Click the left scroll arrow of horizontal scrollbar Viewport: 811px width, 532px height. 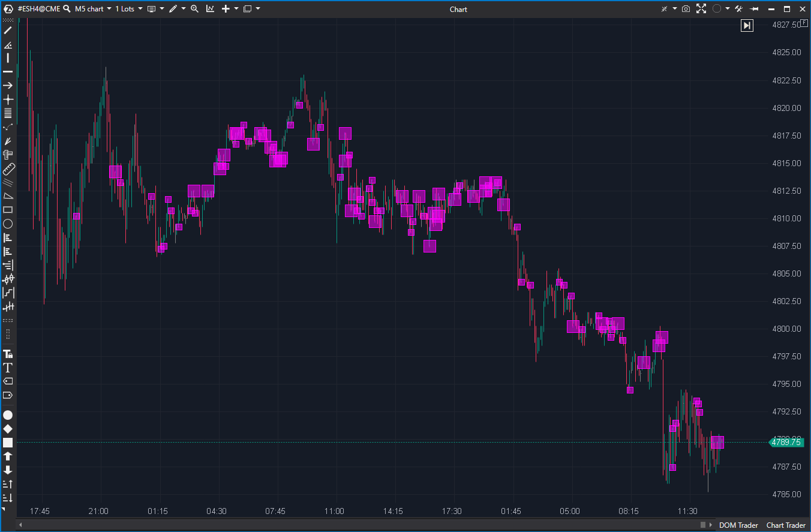21,525
